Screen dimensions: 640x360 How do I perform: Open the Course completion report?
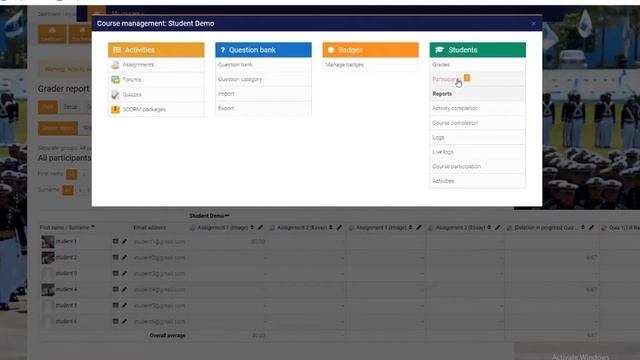(455, 123)
